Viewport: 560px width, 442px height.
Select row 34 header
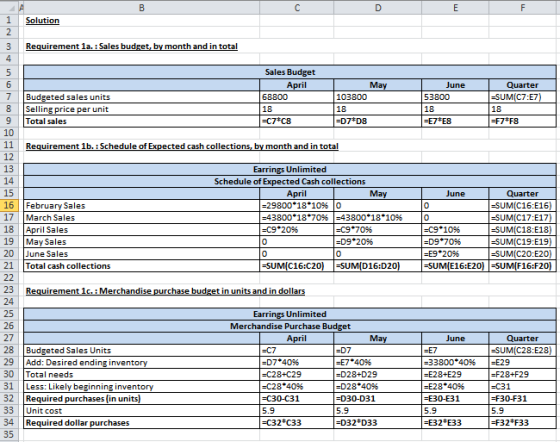point(9,422)
